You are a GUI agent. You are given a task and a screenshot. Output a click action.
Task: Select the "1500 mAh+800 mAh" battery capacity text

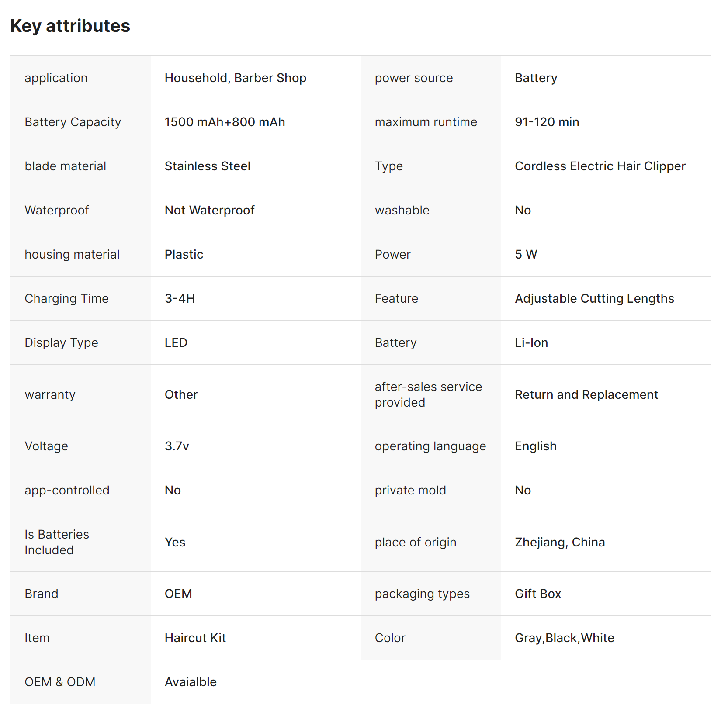pos(225,122)
